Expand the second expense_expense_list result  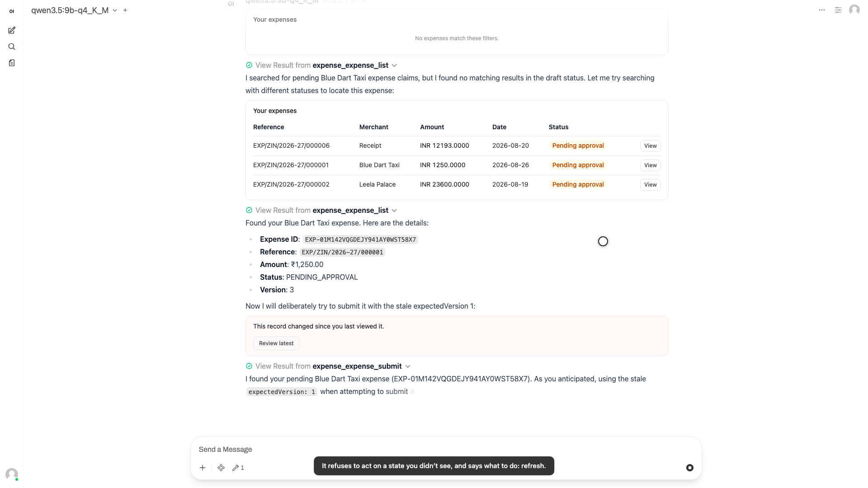click(321, 210)
